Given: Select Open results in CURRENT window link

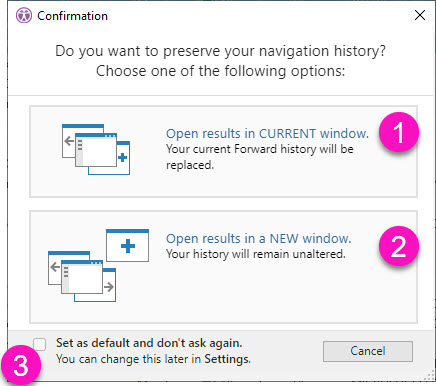Looking at the screenshot, I should (x=267, y=134).
